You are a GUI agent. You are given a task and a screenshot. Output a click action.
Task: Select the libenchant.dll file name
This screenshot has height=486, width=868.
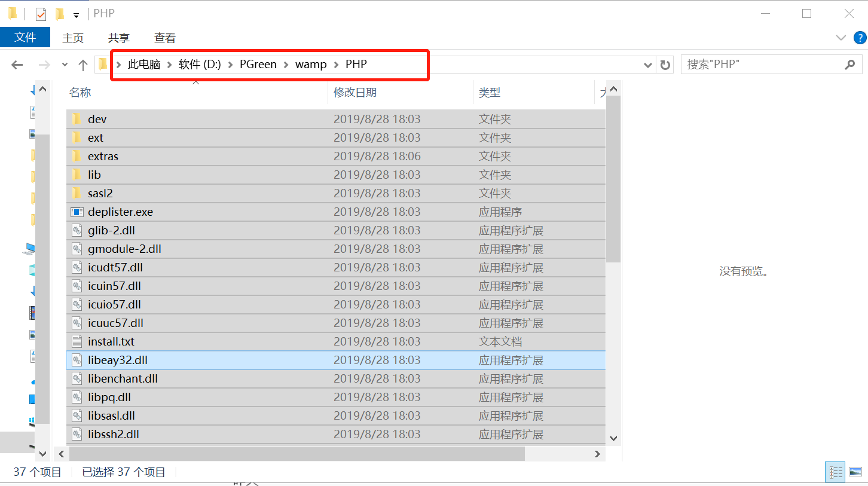[123, 378]
